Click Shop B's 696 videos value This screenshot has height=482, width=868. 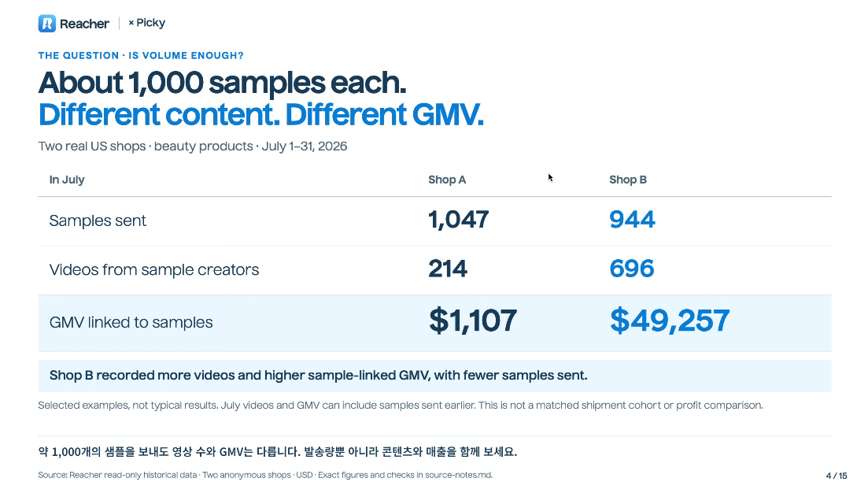[x=632, y=269]
